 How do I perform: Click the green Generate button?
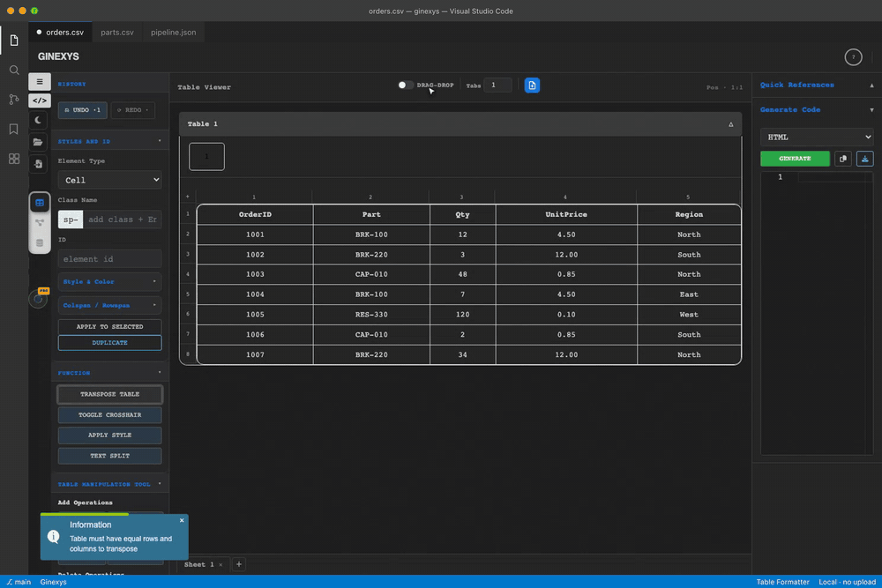pos(795,159)
